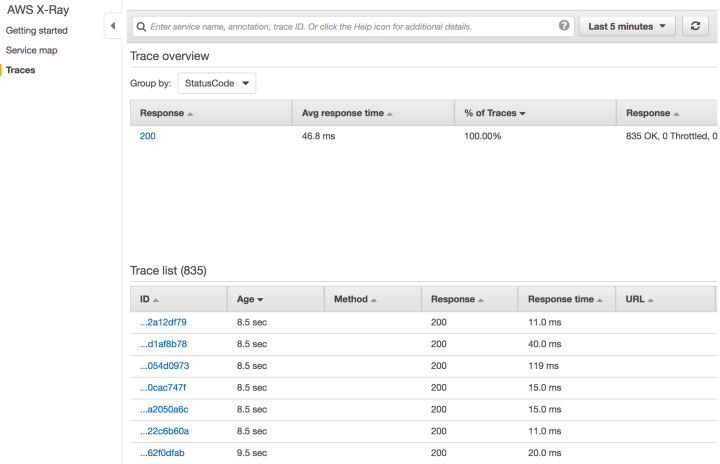The width and height of the screenshot is (720, 464).
Task: Open trace ...d1af8b78
Action: [x=163, y=344]
